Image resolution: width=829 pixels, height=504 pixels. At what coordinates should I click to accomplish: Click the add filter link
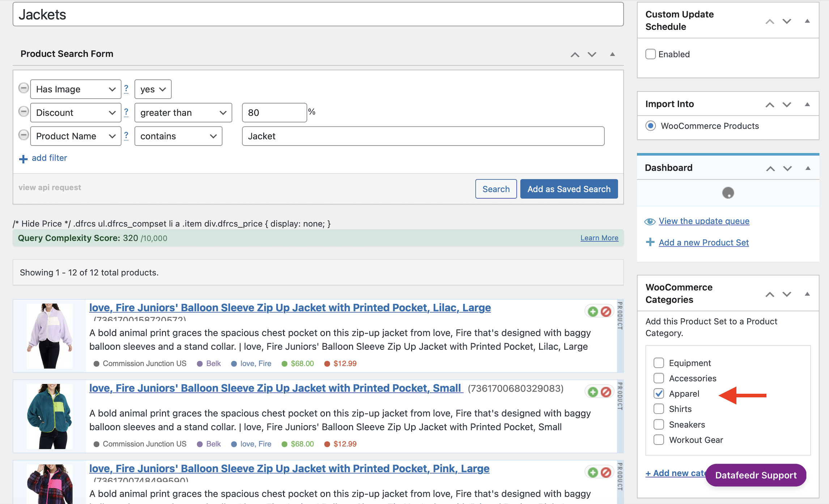[x=50, y=158]
